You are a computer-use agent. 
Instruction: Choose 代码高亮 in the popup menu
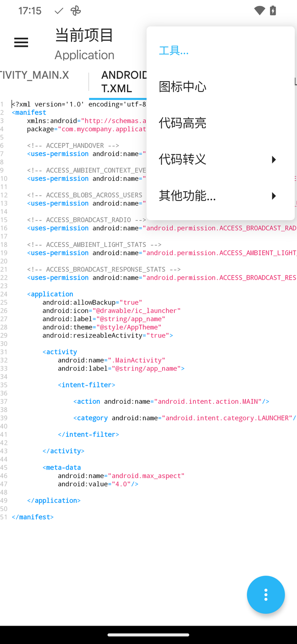pyautogui.click(x=183, y=123)
